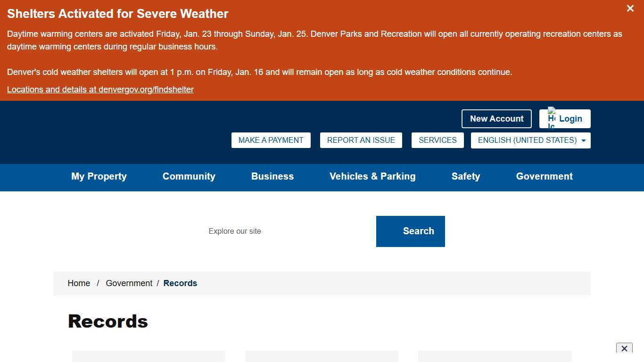The image size is (644, 362).
Task: Open the Community navigation menu
Action: pyautogui.click(x=189, y=177)
